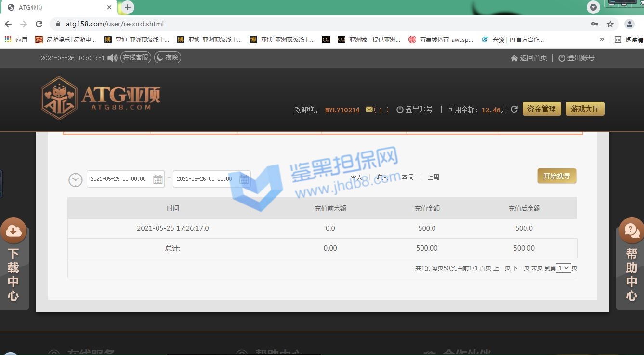Expand the page number dropdown
The height and width of the screenshot is (355, 644).
pyautogui.click(x=563, y=268)
